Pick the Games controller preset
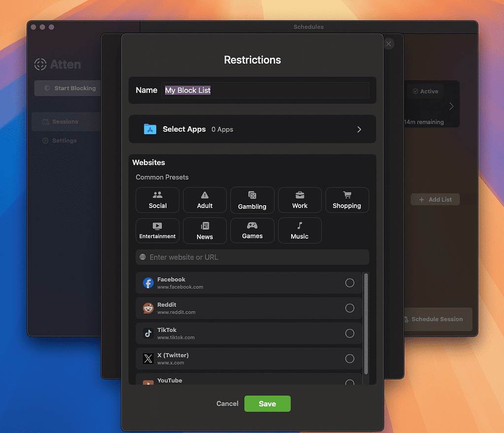Screen dimensions: 504x433 252,231
